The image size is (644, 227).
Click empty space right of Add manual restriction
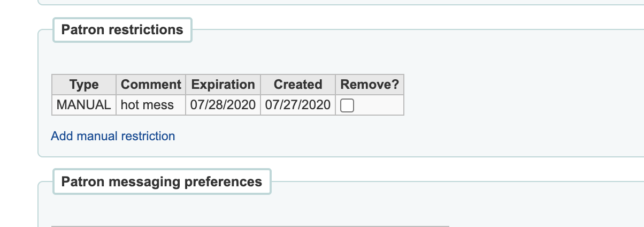(374, 136)
